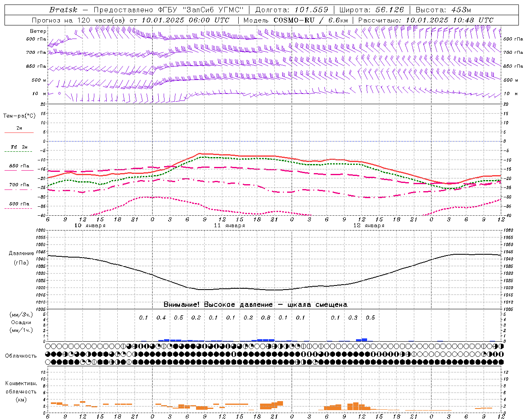525x420 pixels.
Task: Click the 850 гПа temperature legend entry
Action: pos(19,166)
